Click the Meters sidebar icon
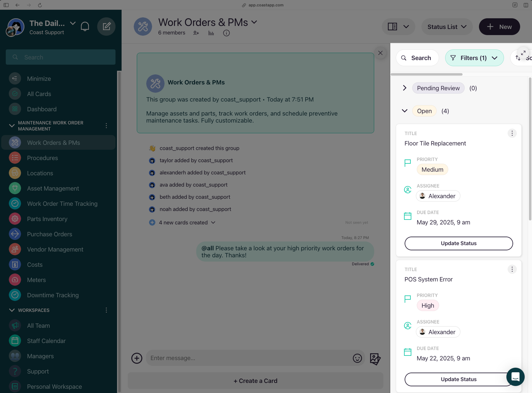 (15, 280)
